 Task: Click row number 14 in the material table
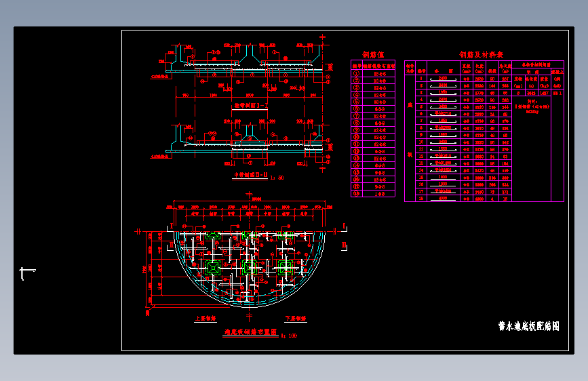coord(421,170)
